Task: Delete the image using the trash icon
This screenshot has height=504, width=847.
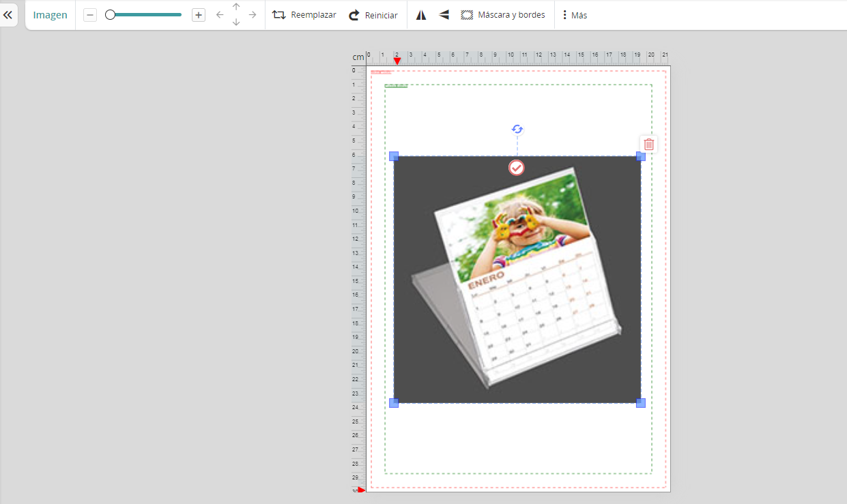Action: (648, 144)
